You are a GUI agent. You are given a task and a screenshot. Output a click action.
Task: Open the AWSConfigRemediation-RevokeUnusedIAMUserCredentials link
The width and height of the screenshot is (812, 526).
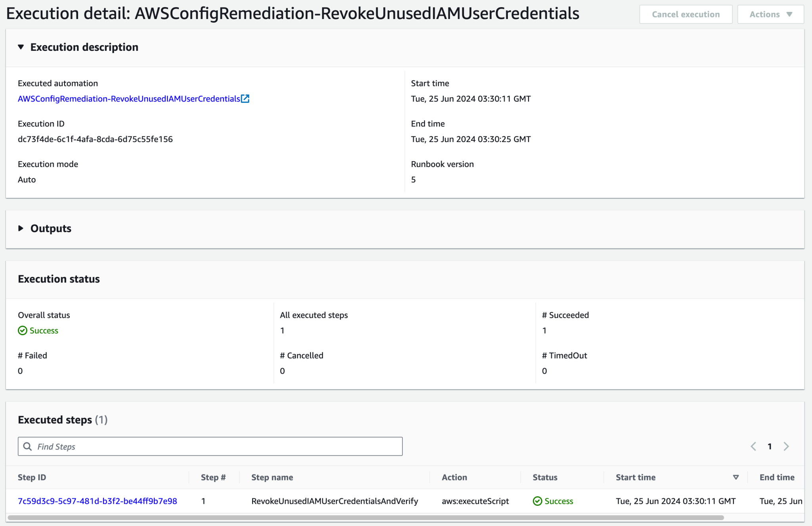[129, 99]
